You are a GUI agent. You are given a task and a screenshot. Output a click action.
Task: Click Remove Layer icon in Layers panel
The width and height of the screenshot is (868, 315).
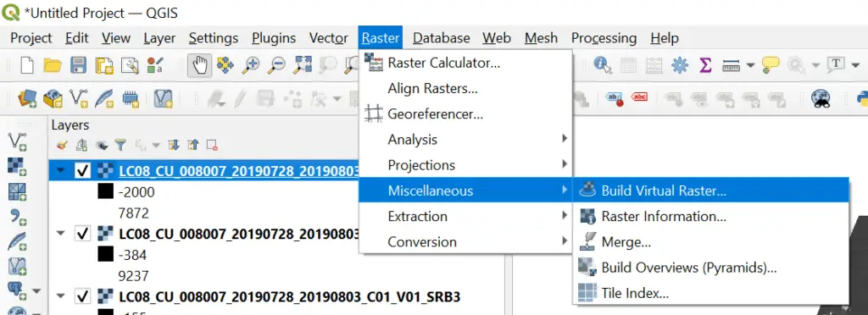click(x=211, y=146)
